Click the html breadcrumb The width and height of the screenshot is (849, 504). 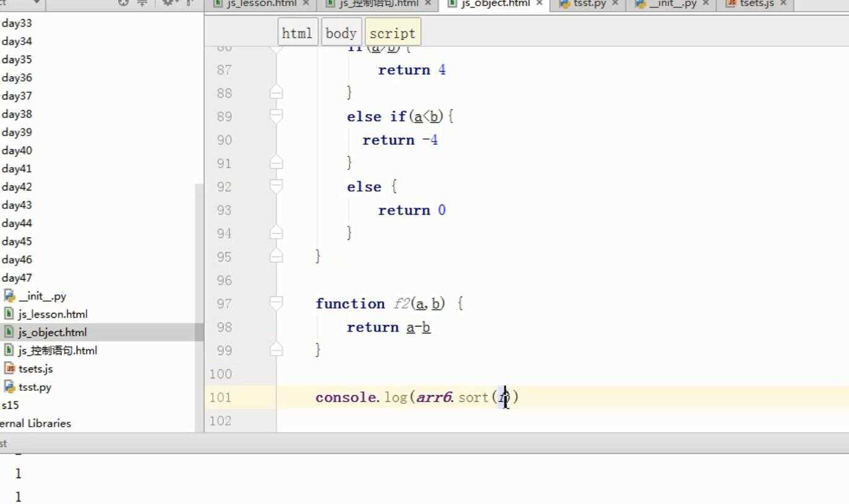(x=297, y=33)
